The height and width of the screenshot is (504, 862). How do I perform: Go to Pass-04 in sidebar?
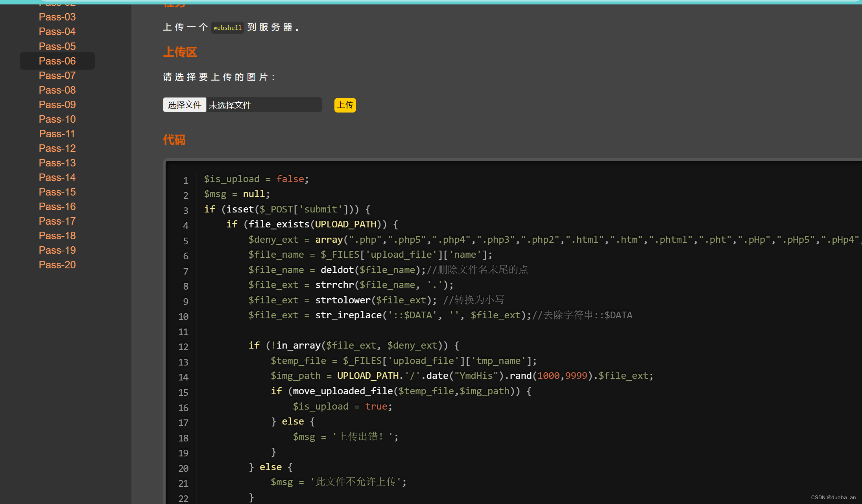(57, 31)
